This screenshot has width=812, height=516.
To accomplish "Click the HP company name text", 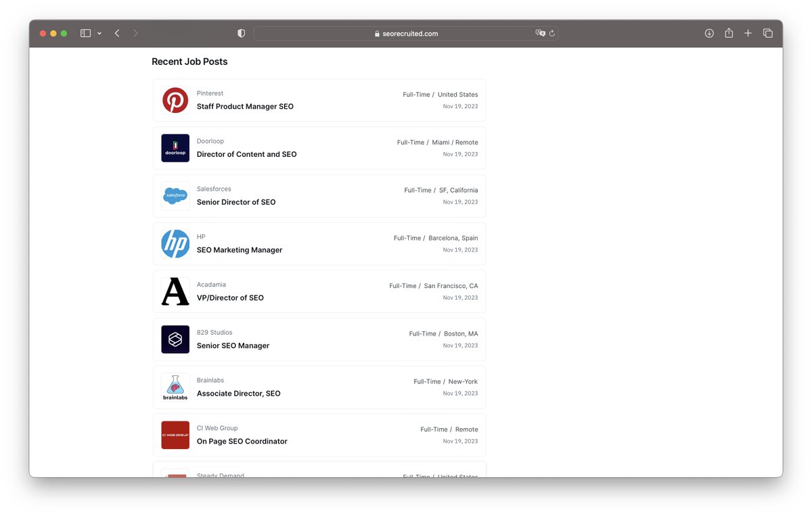I will (x=201, y=237).
